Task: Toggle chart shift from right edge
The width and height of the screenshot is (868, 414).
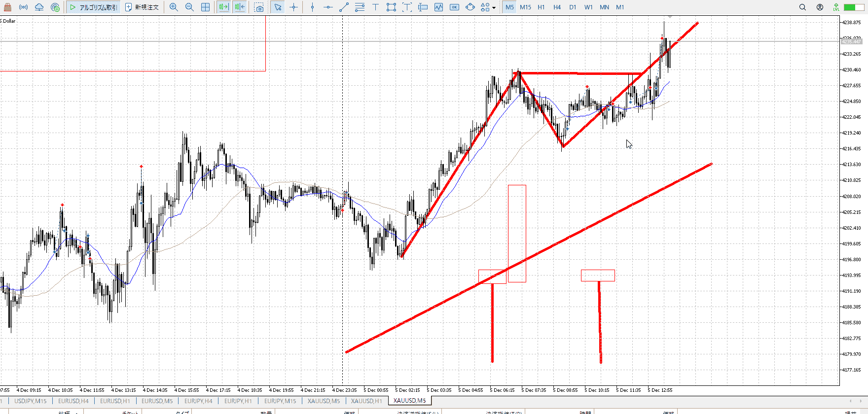Action: [x=240, y=7]
